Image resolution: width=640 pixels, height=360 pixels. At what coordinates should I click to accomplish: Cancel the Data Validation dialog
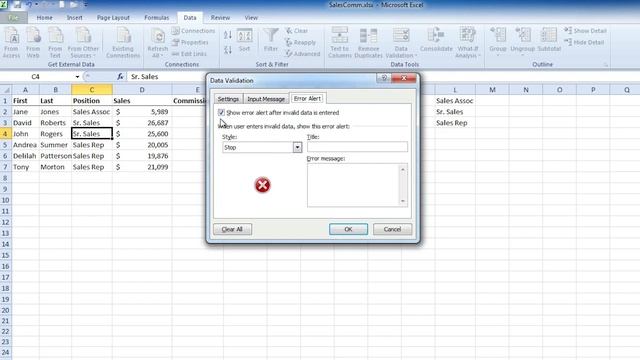[392, 229]
